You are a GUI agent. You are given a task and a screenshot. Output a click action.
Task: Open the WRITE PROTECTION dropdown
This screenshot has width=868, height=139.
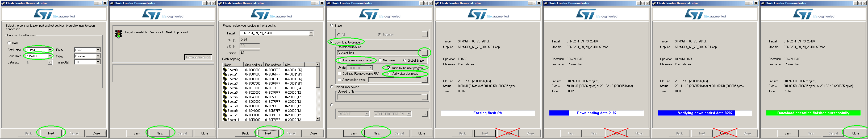(x=408, y=114)
